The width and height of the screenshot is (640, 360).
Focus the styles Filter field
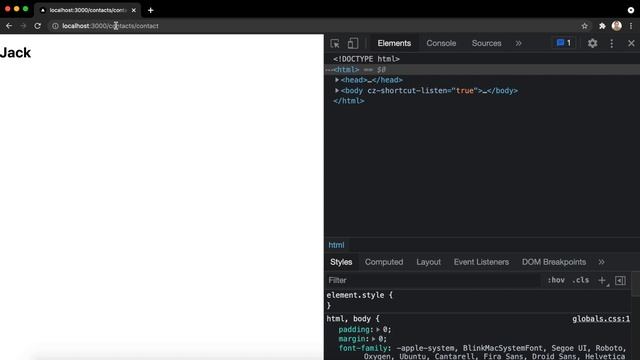click(433, 280)
